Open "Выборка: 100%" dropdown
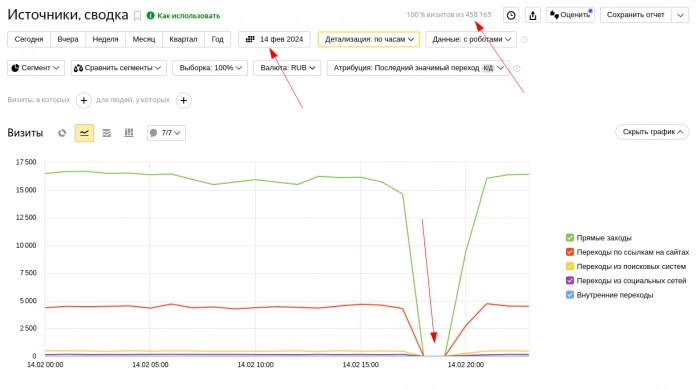The width and height of the screenshot is (700, 390). 210,68
